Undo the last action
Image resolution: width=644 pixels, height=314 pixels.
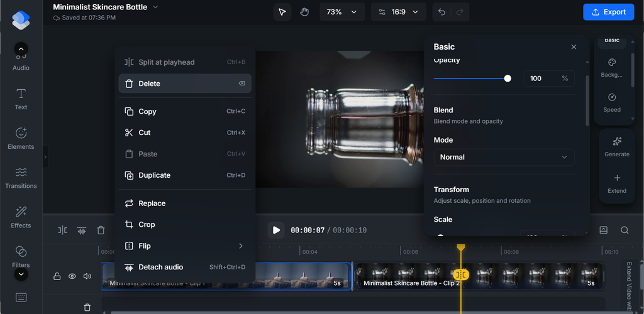pyautogui.click(x=442, y=12)
